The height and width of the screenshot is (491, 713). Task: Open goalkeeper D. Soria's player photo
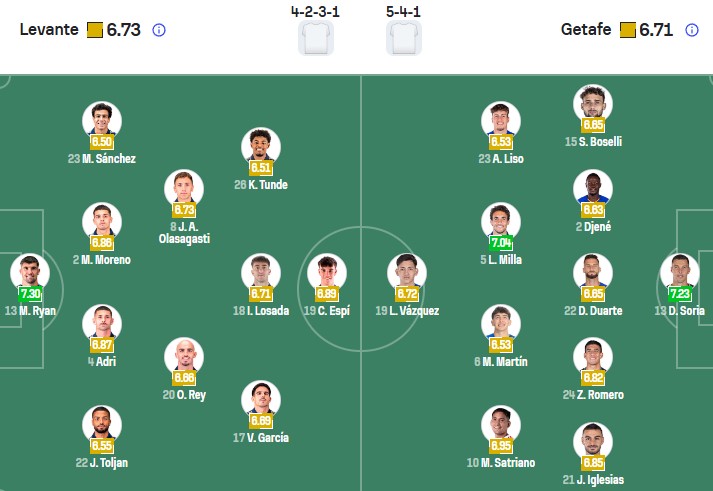[679, 273]
